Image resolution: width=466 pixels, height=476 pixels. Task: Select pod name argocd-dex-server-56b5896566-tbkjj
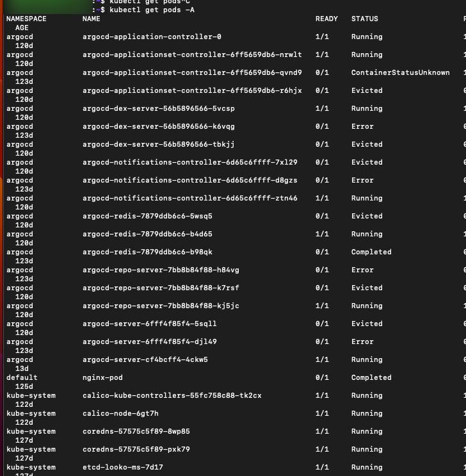pyautogui.click(x=158, y=144)
